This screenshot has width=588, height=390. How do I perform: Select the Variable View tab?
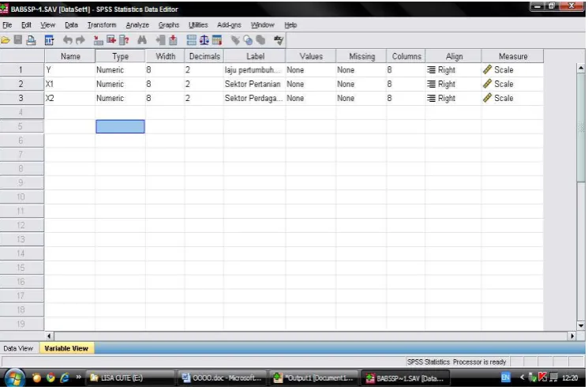pos(66,348)
